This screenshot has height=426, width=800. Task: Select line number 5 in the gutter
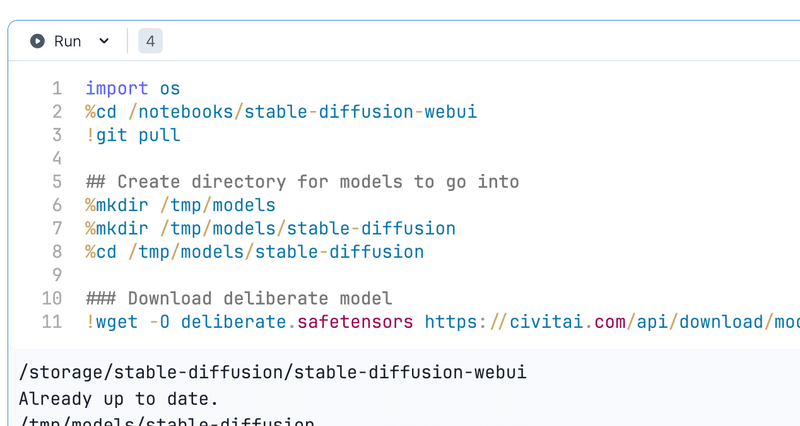[x=57, y=181]
